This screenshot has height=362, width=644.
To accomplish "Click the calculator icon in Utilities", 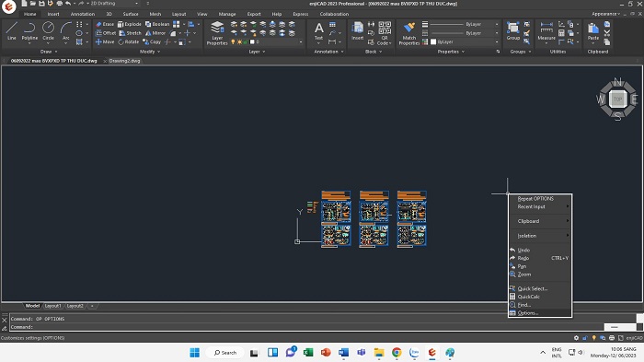I will tap(561, 33).
